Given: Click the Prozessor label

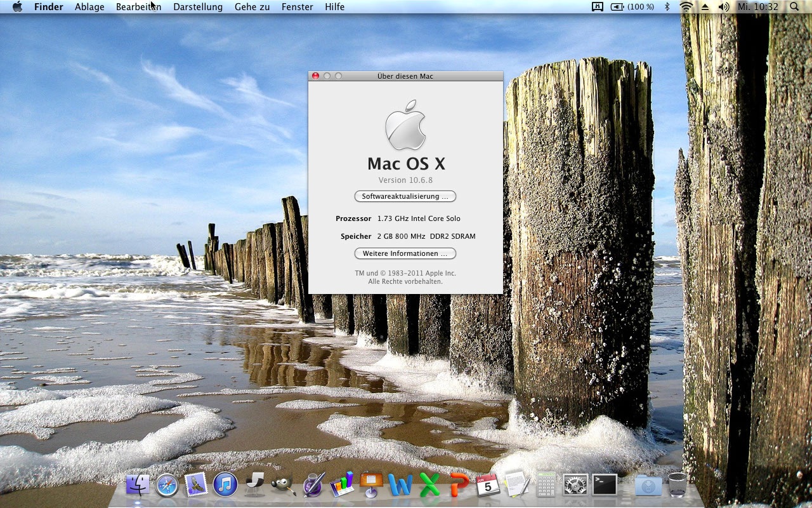Looking at the screenshot, I should 353,218.
